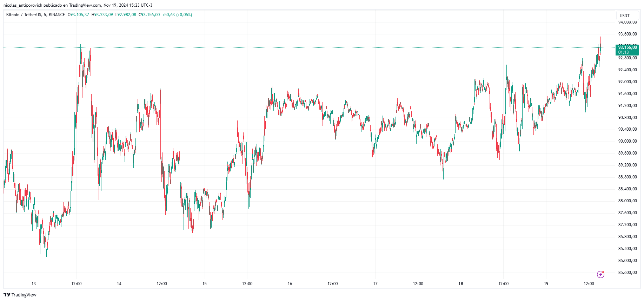Click the Low value L92.982,08
This screenshot has height=301, width=644.
coord(126,15)
